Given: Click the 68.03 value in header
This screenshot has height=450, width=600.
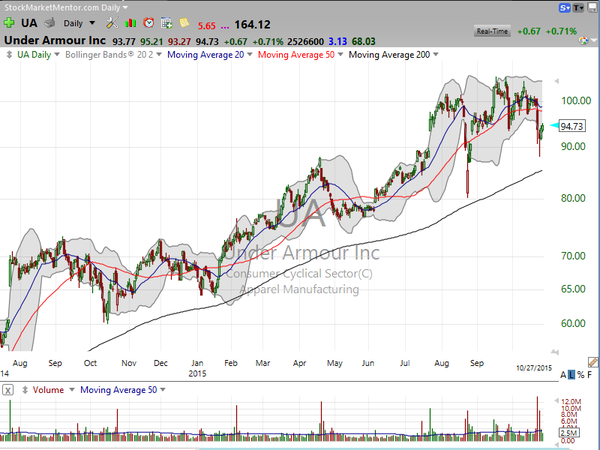Looking at the screenshot, I should coord(364,41).
